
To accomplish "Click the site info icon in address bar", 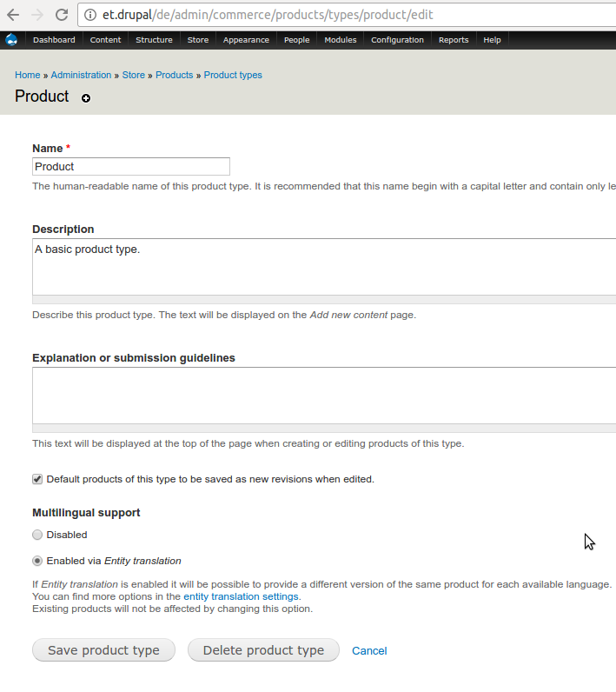I will coord(90,15).
